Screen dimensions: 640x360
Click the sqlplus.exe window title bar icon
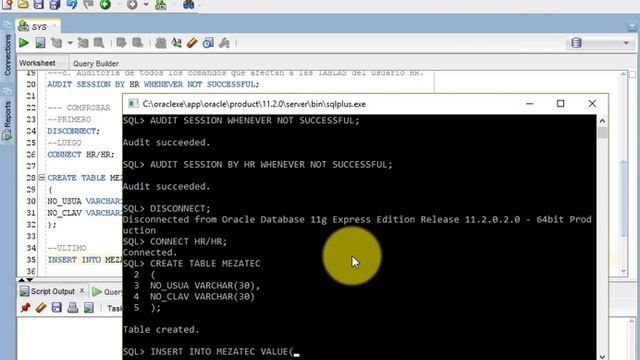click(133, 104)
